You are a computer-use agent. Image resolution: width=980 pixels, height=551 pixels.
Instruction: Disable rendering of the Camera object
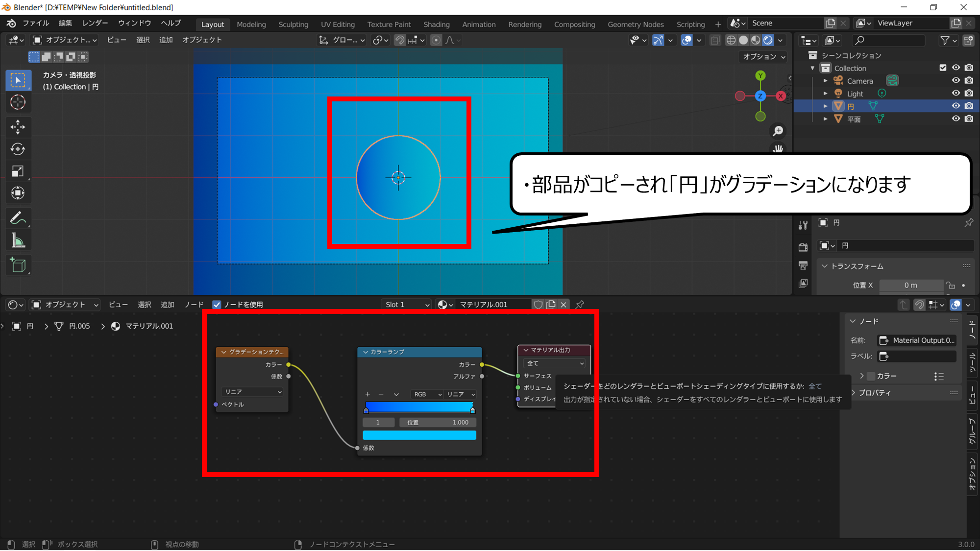[x=969, y=80]
